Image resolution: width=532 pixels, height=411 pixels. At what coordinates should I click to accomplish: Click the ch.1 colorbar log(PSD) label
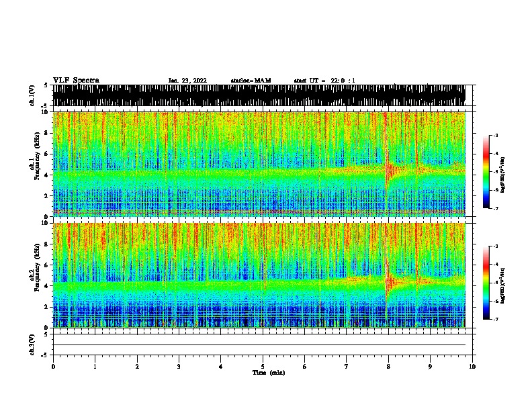pos(503,175)
